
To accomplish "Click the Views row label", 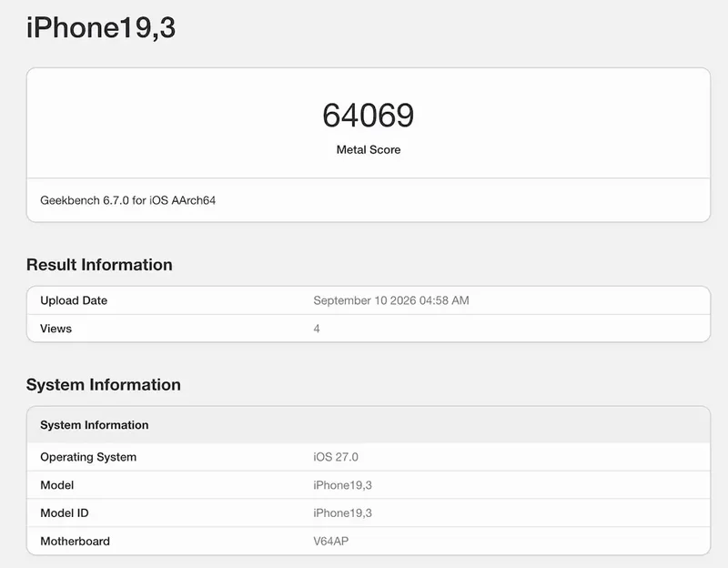I will coord(56,329).
